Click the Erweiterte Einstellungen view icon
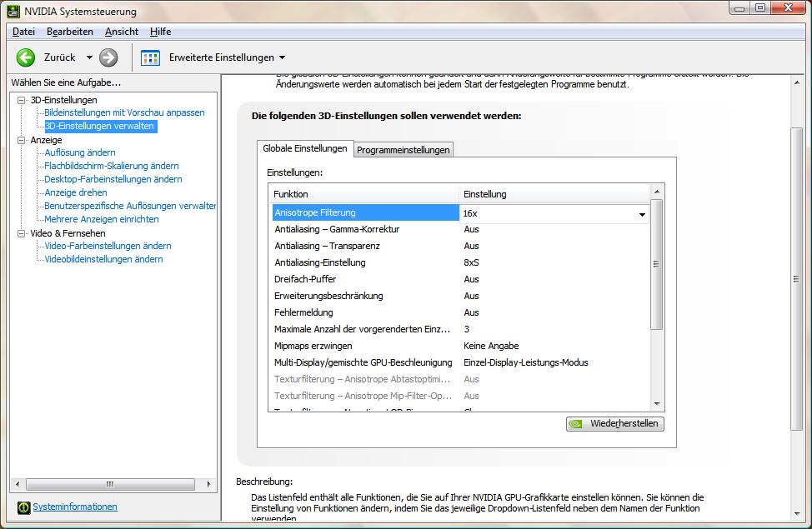 tap(150, 57)
